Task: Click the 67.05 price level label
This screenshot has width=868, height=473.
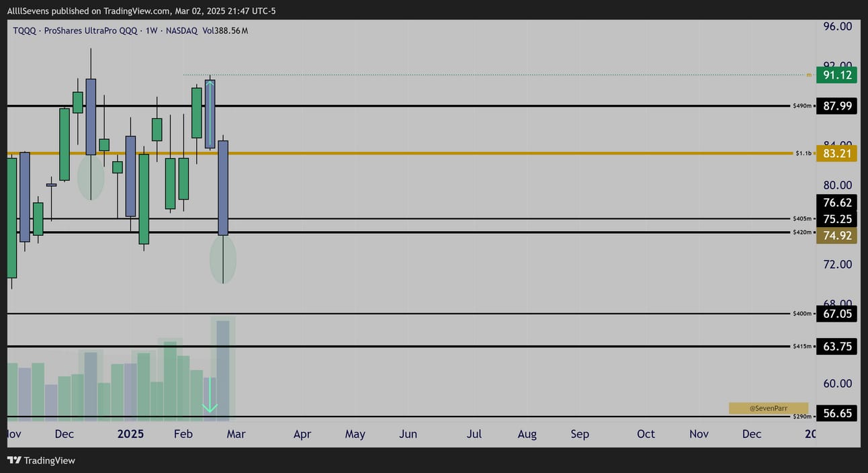Action: pyautogui.click(x=836, y=313)
